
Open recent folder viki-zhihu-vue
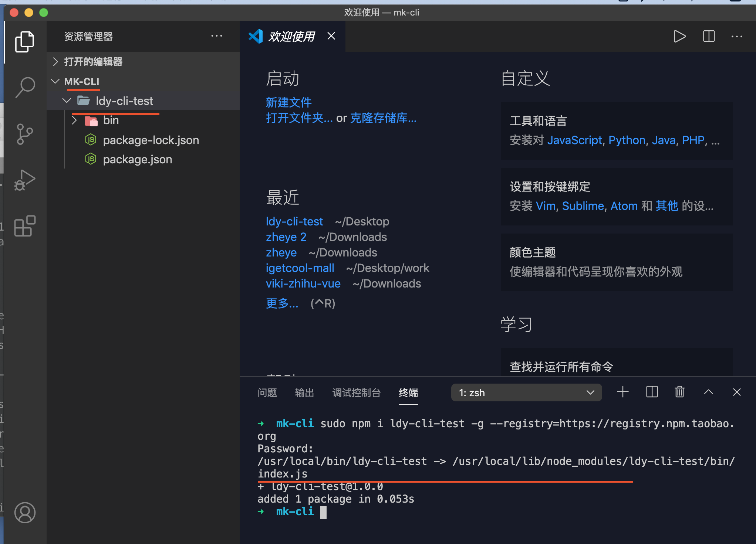click(x=303, y=283)
